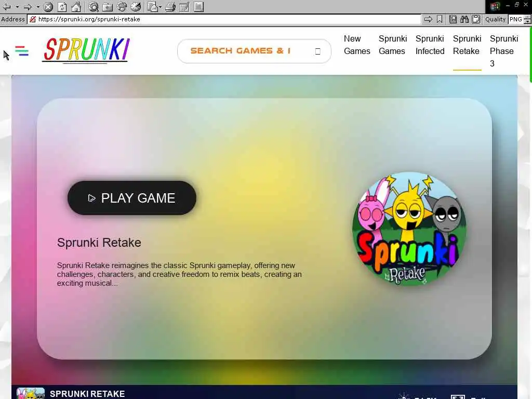Click the Windows logo throbber icon
The image size is (532, 399).
(x=495, y=6)
